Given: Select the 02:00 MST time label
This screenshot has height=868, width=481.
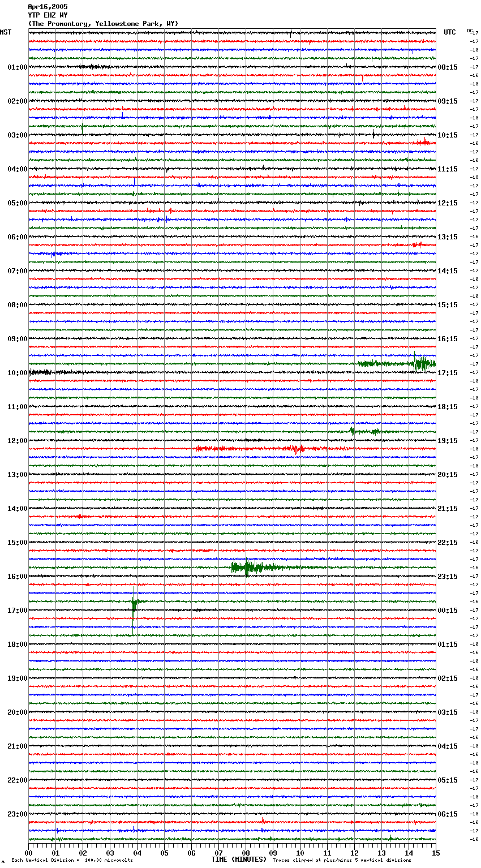Looking at the screenshot, I should click(18, 101).
